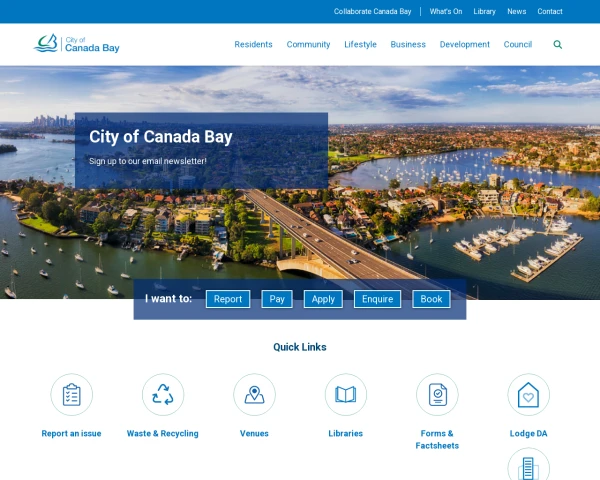Click the Pay button
Viewport: 600px width, 480px height.
pos(277,299)
